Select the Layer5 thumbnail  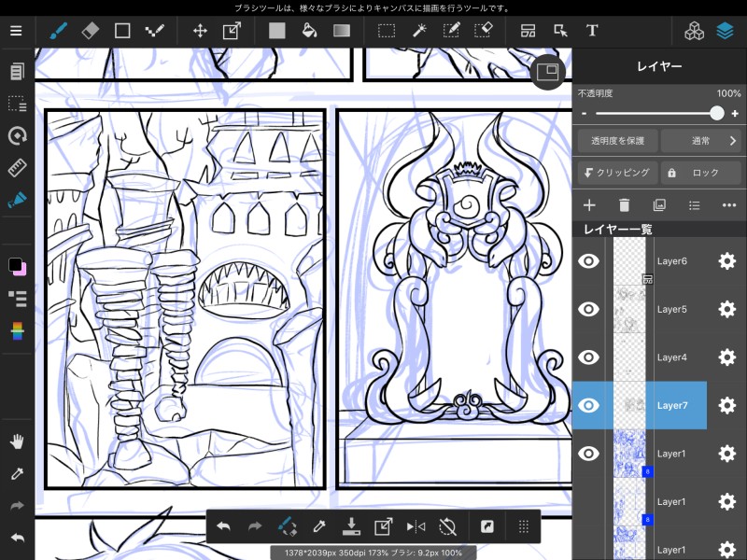(630, 309)
